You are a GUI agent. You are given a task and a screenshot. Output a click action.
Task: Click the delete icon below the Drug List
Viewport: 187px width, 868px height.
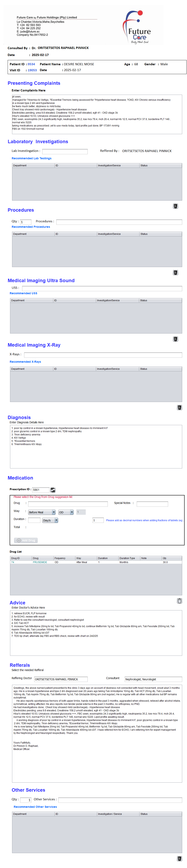coord(179,601)
